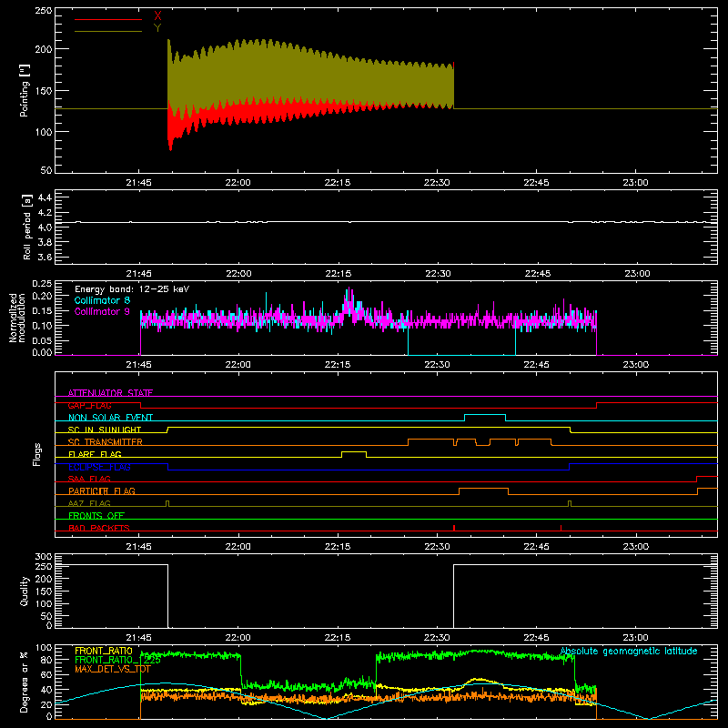Screen dimensions: 728x728
Task: Click the SC_TRANSMITTER flag label
Action: 106,442
